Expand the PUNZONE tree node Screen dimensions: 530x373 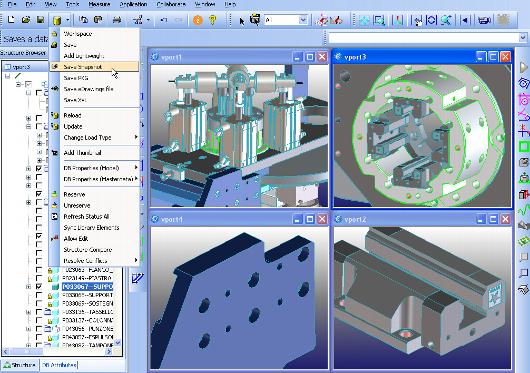pos(28,329)
